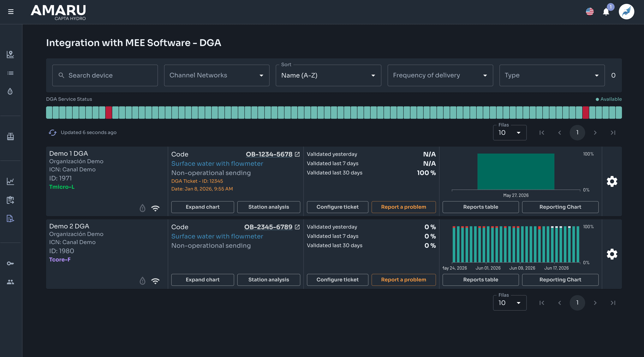Select page 1 in bottom pagination
The width and height of the screenshot is (644, 357).
pyautogui.click(x=577, y=303)
